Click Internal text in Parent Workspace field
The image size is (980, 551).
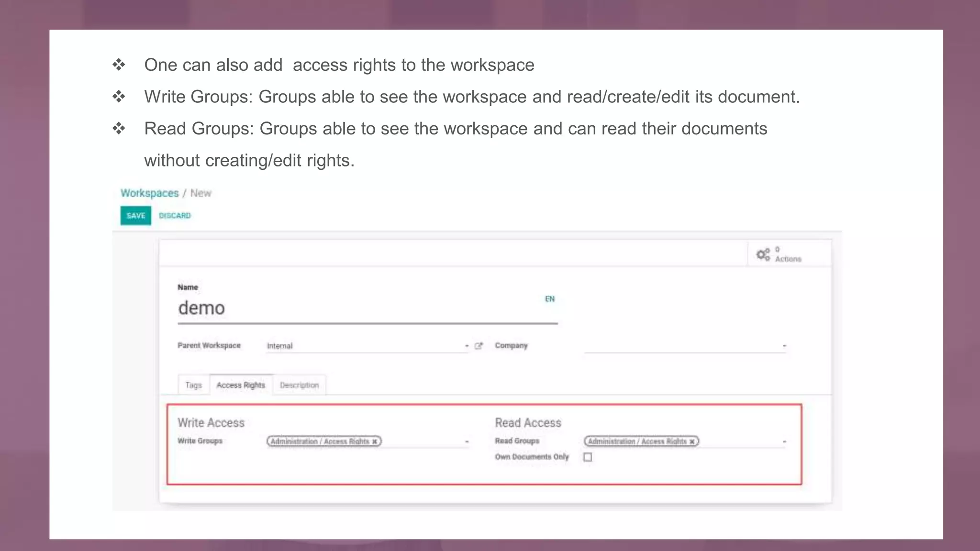[280, 346]
